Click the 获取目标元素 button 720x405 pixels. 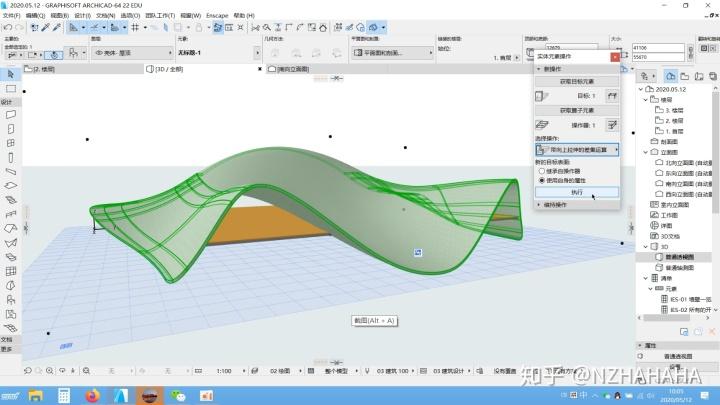(577, 81)
